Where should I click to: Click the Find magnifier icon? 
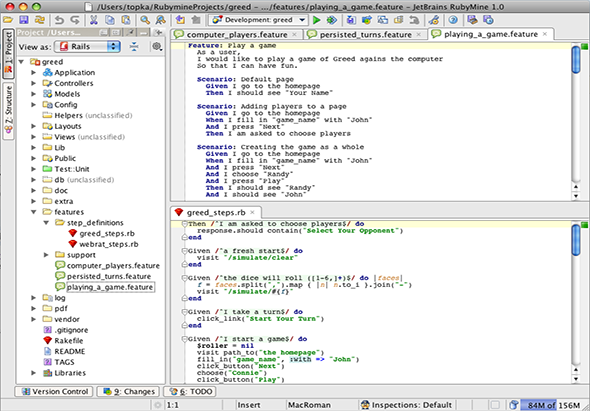tap(145, 20)
